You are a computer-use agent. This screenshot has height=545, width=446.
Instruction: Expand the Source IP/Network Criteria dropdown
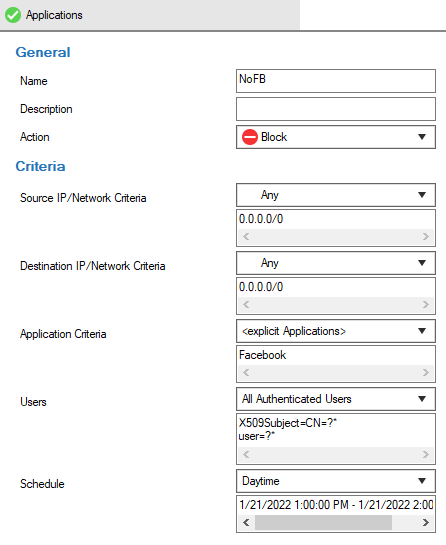pos(422,195)
